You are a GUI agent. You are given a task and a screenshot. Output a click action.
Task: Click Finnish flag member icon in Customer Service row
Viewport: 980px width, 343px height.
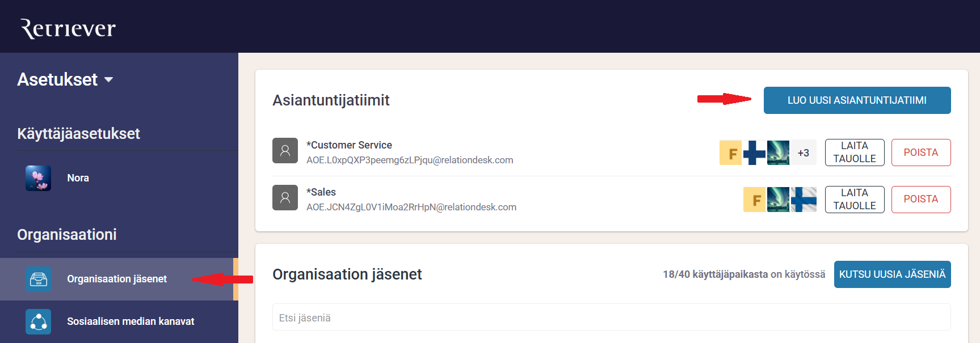(754, 153)
